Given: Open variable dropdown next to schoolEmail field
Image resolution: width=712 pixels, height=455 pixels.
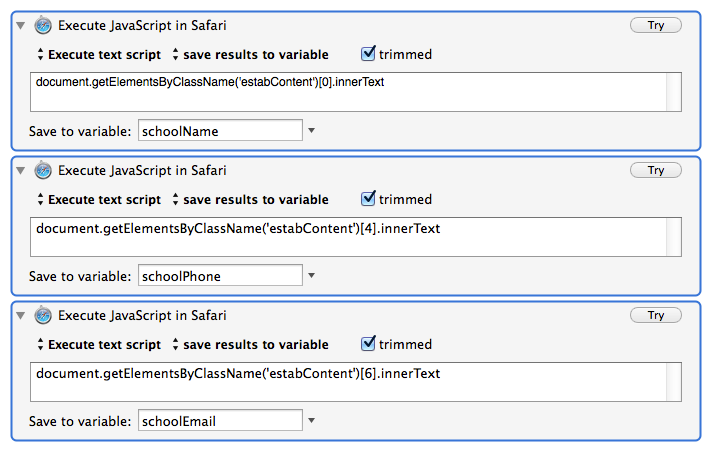Looking at the screenshot, I should pyautogui.click(x=312, y=420).
